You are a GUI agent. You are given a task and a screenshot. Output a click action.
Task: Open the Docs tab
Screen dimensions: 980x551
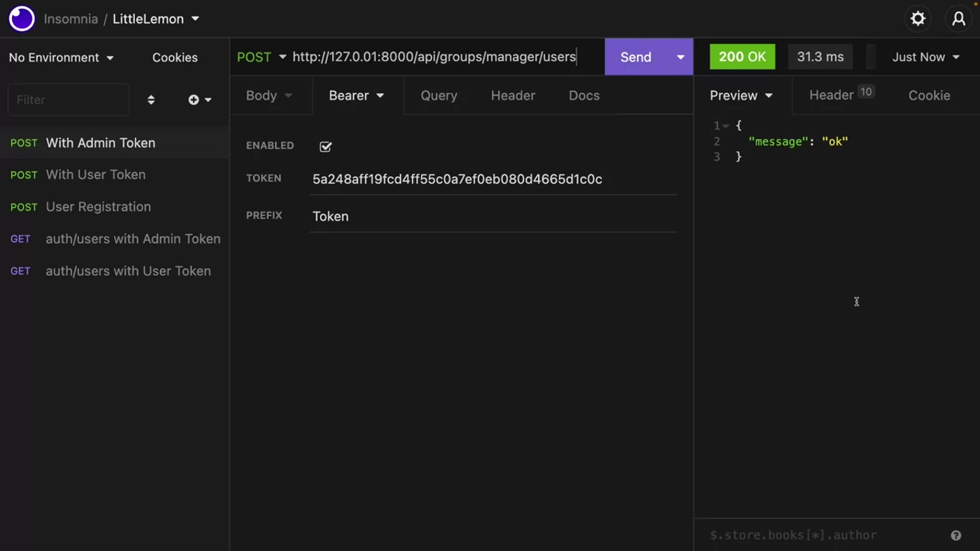583,95
